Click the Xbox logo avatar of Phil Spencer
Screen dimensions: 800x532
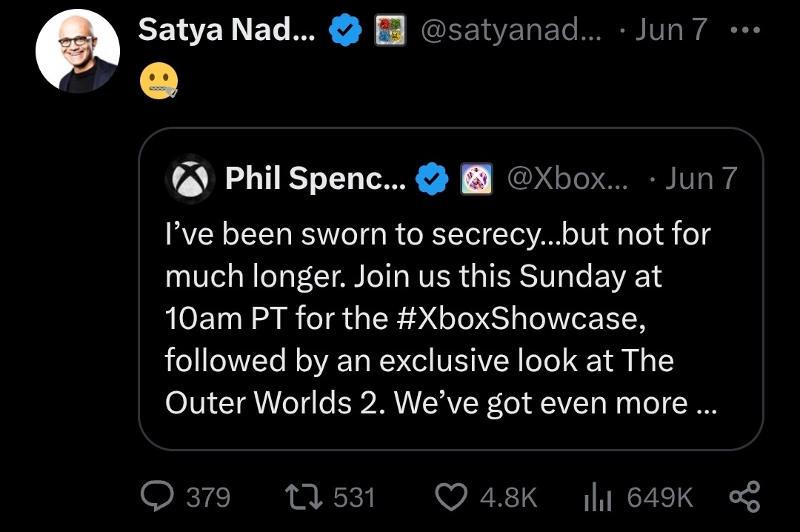189,179
